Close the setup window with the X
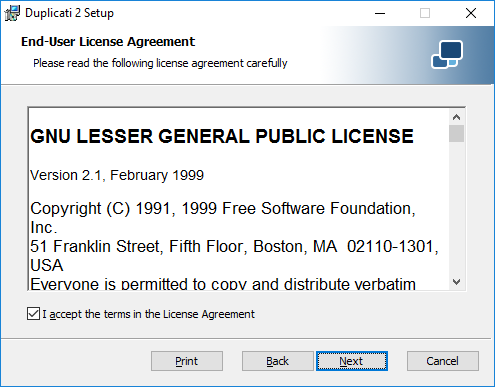This screenshot has height=387, width=495. (471, 13)
